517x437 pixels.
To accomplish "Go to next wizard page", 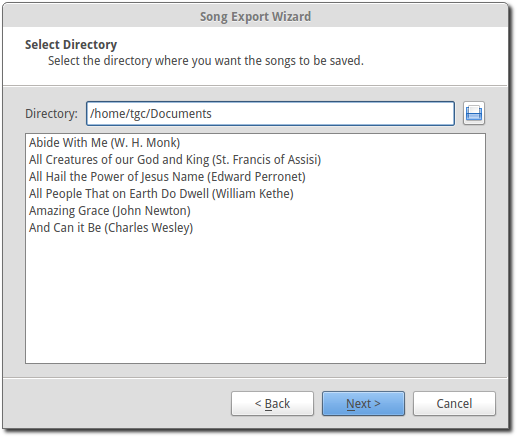I will (363, 403).
